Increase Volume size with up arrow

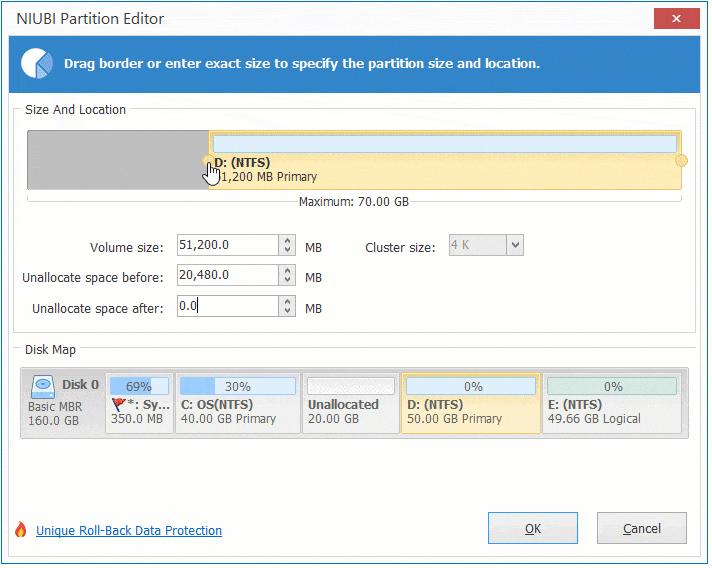[x=288, y=240]
